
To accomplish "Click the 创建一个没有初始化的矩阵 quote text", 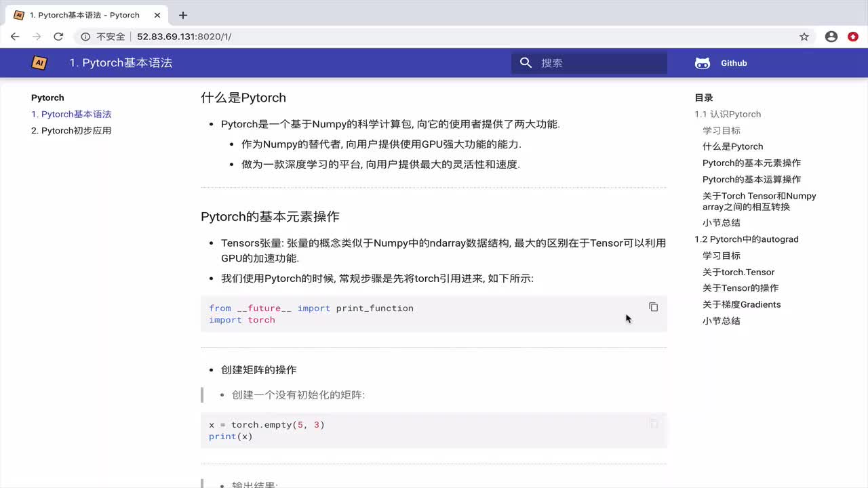I will 298,394.
